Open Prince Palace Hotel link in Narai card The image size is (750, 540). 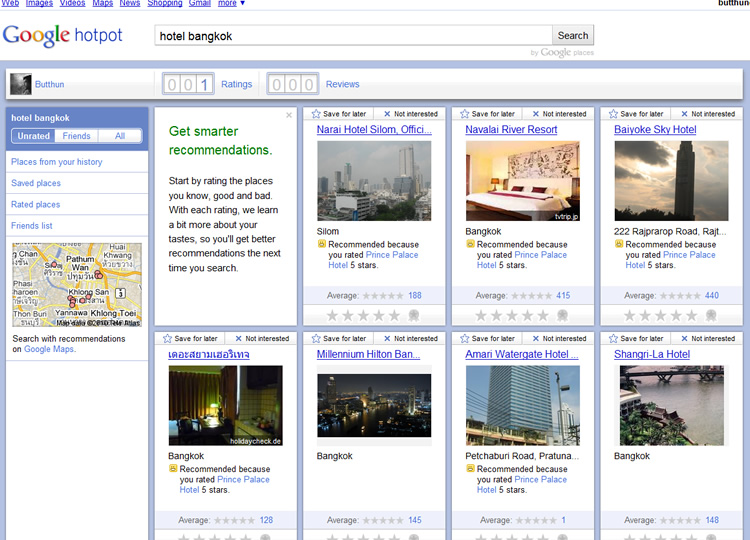[x=373, y=260]
